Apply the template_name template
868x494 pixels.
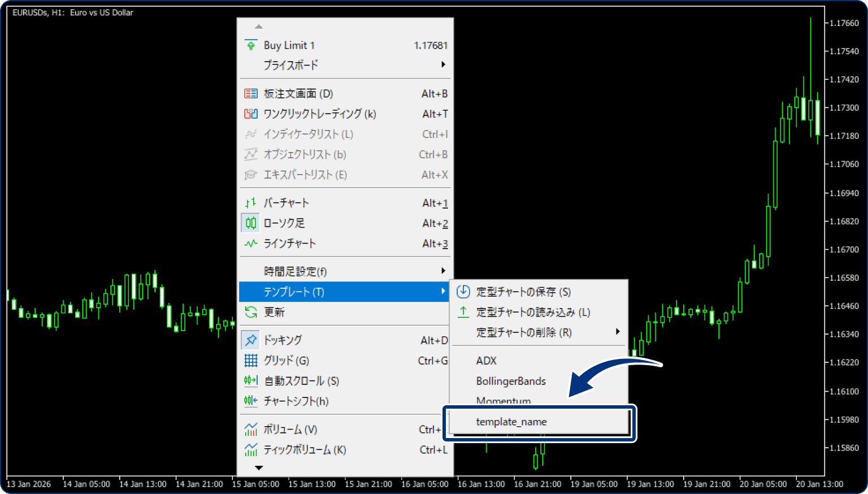tap(511, 422)
